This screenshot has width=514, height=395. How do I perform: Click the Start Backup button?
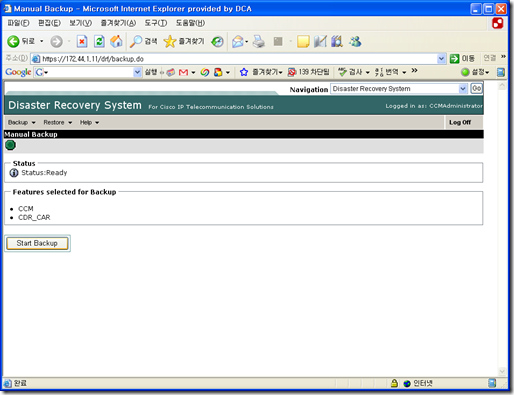(x=37, y=243)
